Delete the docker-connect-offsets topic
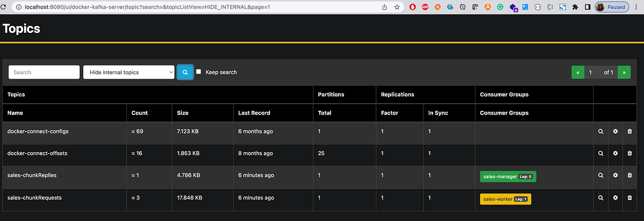 pos(630,153)
